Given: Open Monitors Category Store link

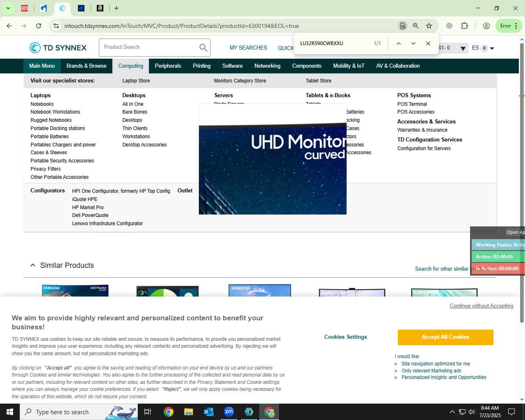Looking at the screenshot, I should pyautogui.click(x=240, y=81).
